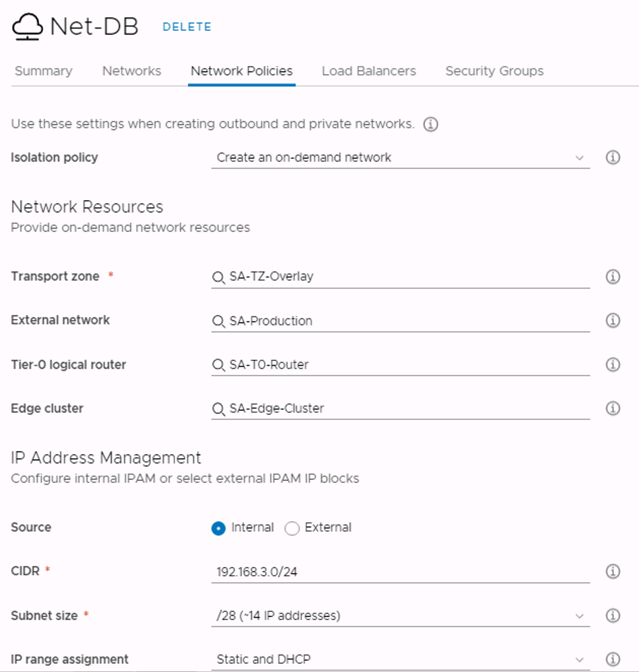Open the CIDR field info icon
The image size is (639, 672).
pos(613,571)
